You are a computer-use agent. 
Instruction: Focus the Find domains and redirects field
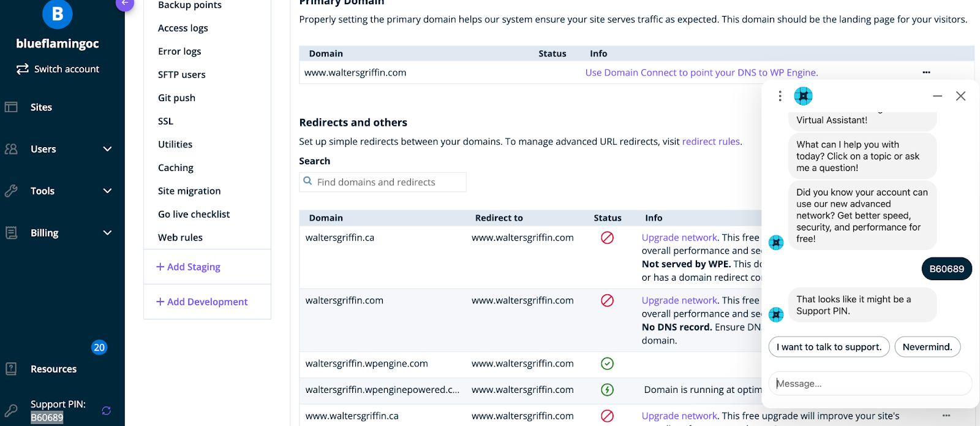383,182
